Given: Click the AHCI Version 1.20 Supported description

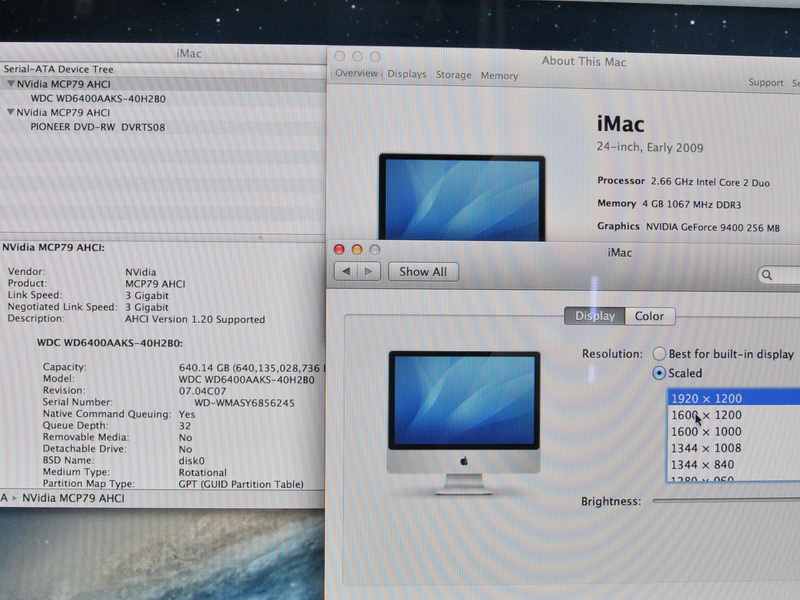Looking at the screenshot, I should (195, 319).
